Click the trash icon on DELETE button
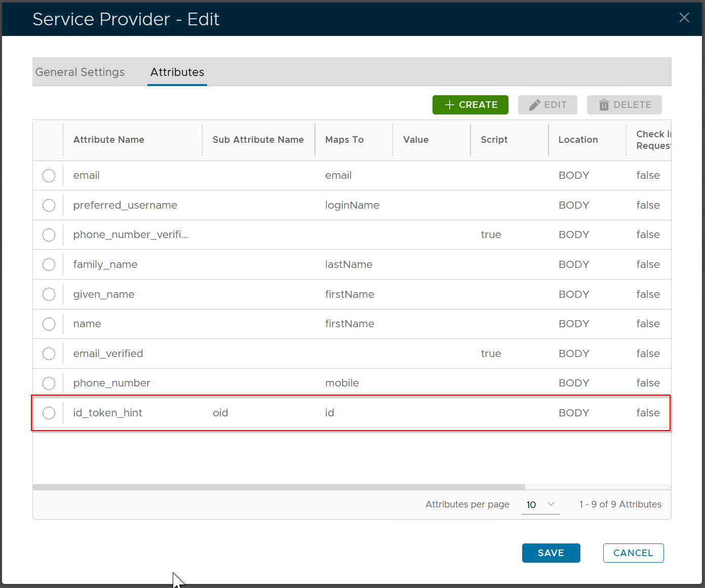 pos(604,105)
